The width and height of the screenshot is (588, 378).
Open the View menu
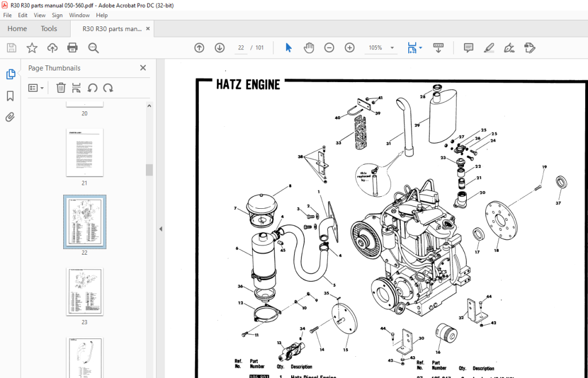40,15
